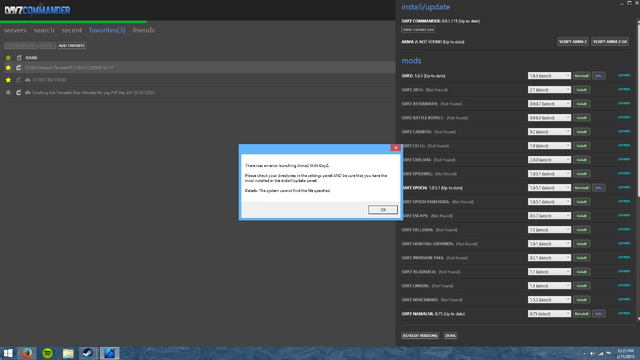The height and width of the screenshot is (360, 640).
Task: Click the NAME column header
Action: [31, 58]
